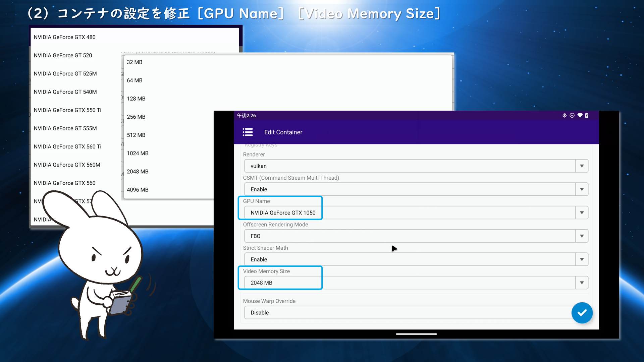Expand the Video Memory Size dropdown arrow

[x=582, y=283]
